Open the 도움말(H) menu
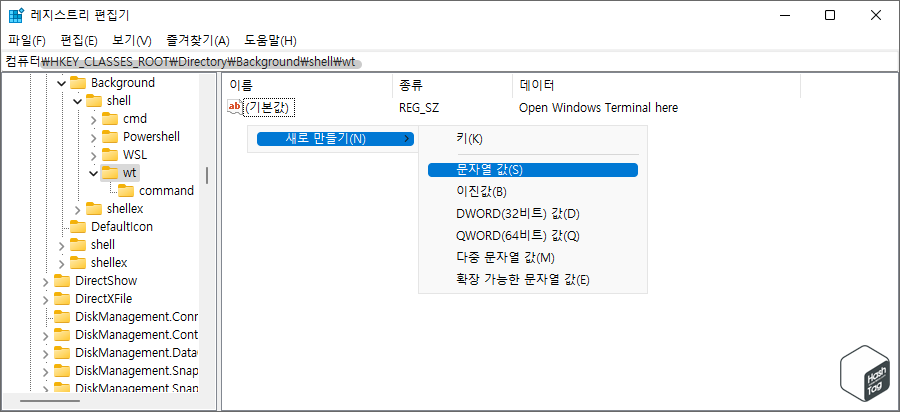The image size is (900, 412). [270, 41]
